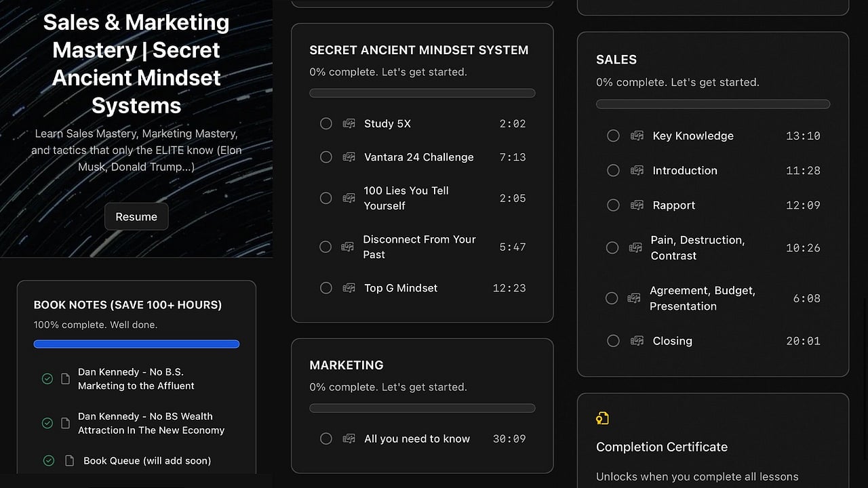Open Pain, Destruction, Contrast lesson
868x488 pixels.
pos(713,247)
